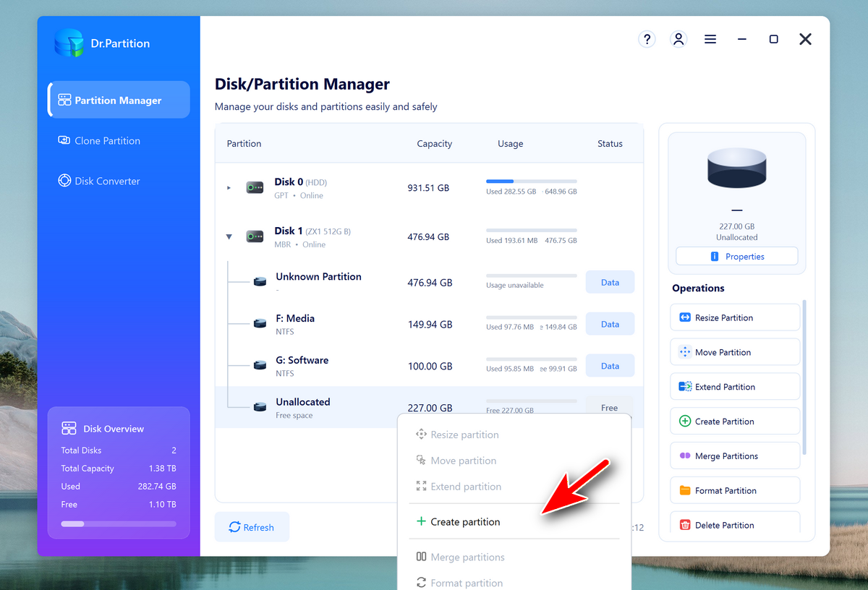Click Disk Overview usage bar
The image size is (868, 590).
click(119, 523)
